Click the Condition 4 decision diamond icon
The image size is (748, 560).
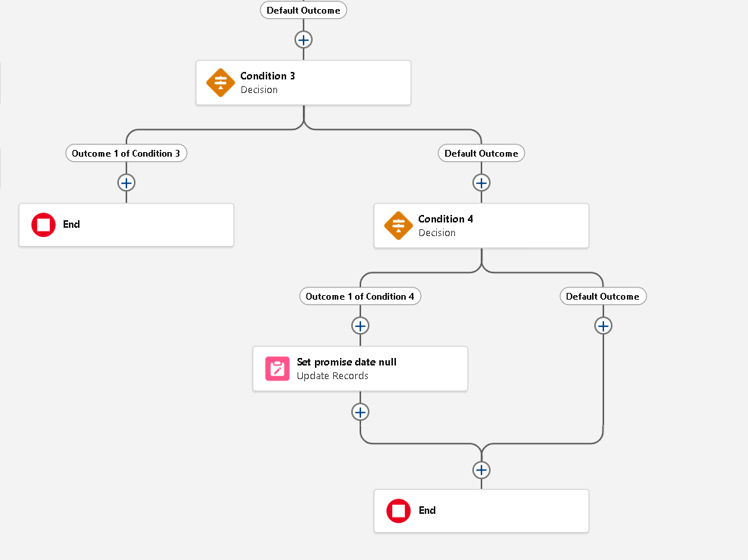click(398, 226)
